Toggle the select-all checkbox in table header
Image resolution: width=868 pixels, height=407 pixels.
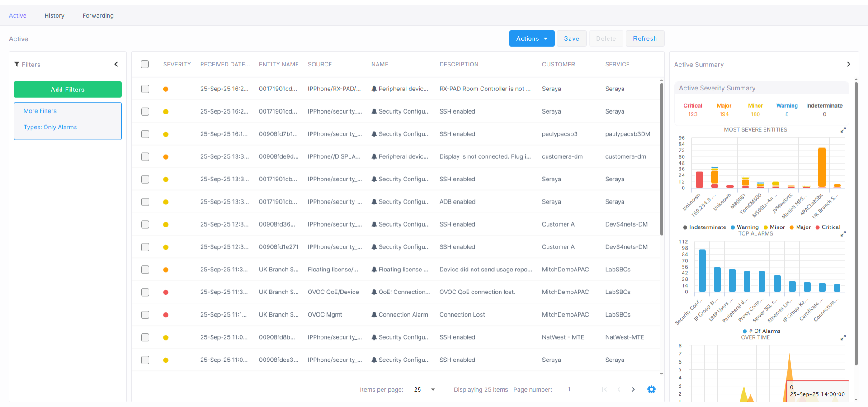pyautogui.click(x=145, y=64)
